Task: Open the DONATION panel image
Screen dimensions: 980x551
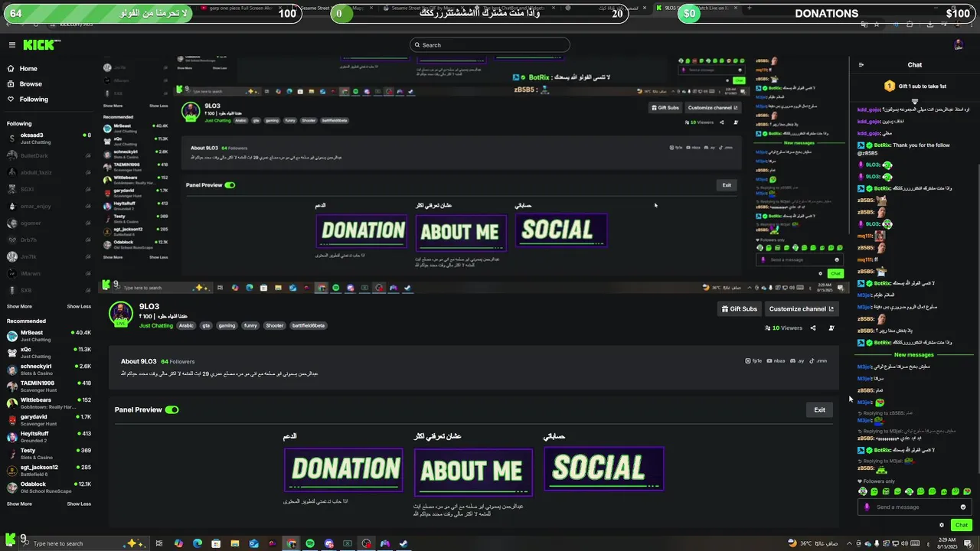Action: point(344,469)
